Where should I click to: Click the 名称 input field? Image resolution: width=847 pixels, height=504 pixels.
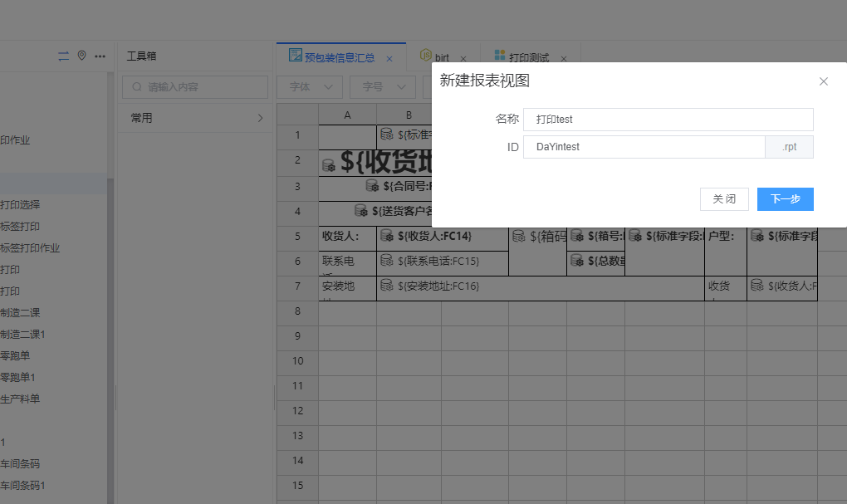[668, 120]
